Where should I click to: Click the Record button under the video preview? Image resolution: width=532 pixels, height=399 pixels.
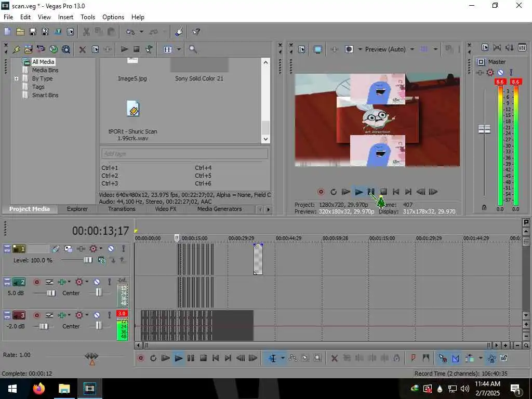321,192
